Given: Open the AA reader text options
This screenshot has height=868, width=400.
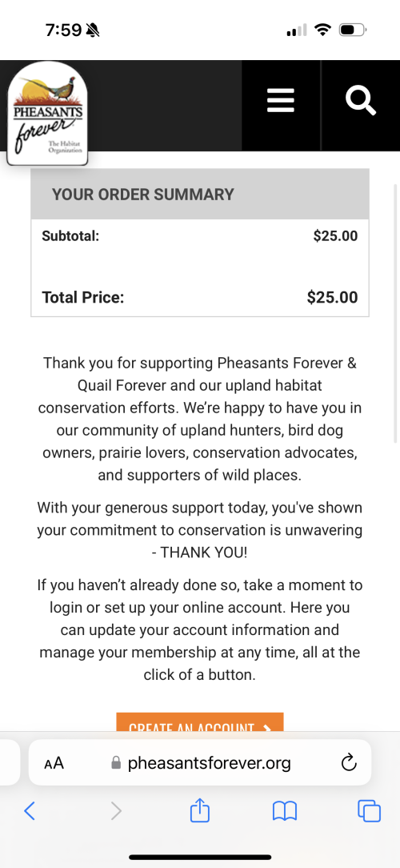Looking at the screenshot, I should pyautogui.click(x=54, y=763).
